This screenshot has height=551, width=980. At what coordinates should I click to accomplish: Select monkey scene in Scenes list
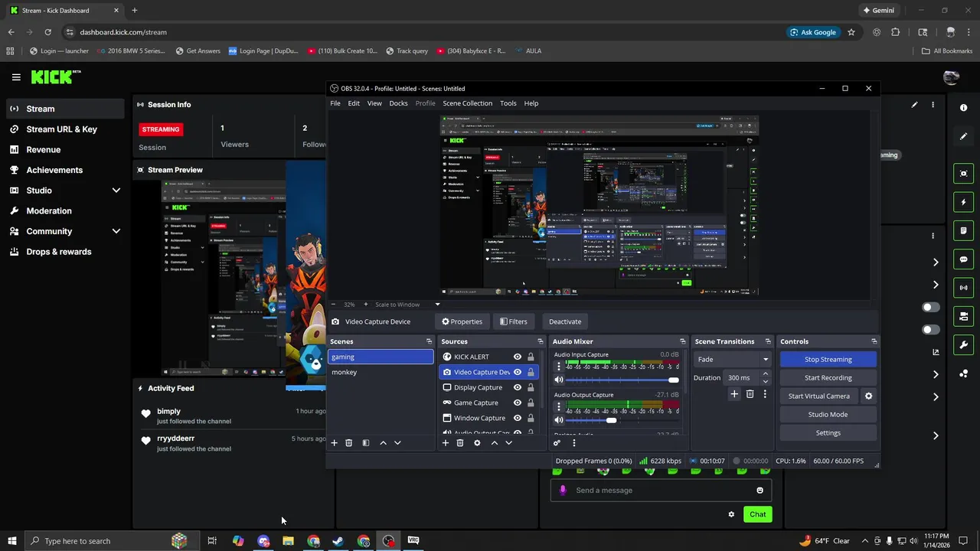pyautogui.click(x=381, y=372)
